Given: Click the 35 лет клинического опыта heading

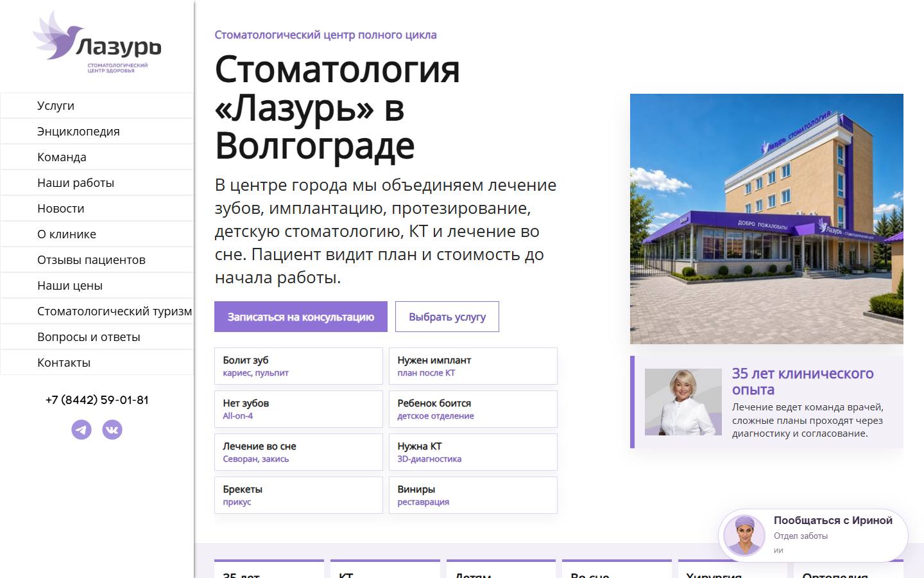Looking at the screenshot, I should click(x=803, y=381).
